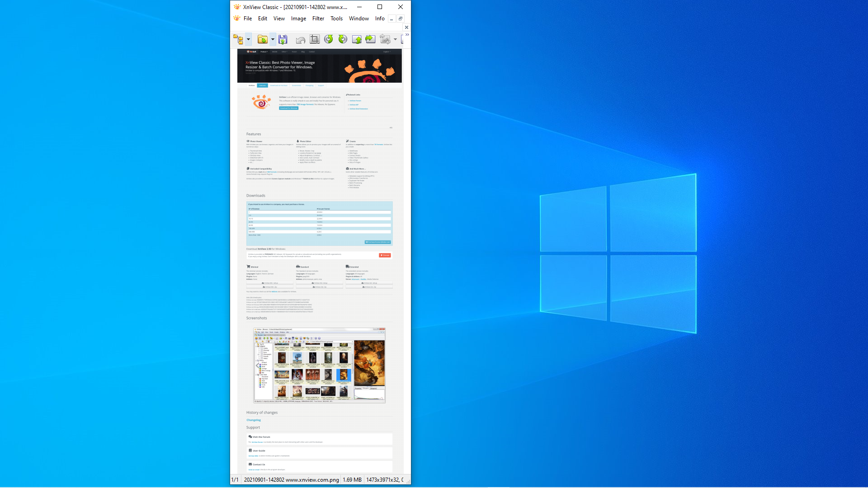Click the greyed-out Undo arrow icon

point(300,40)
